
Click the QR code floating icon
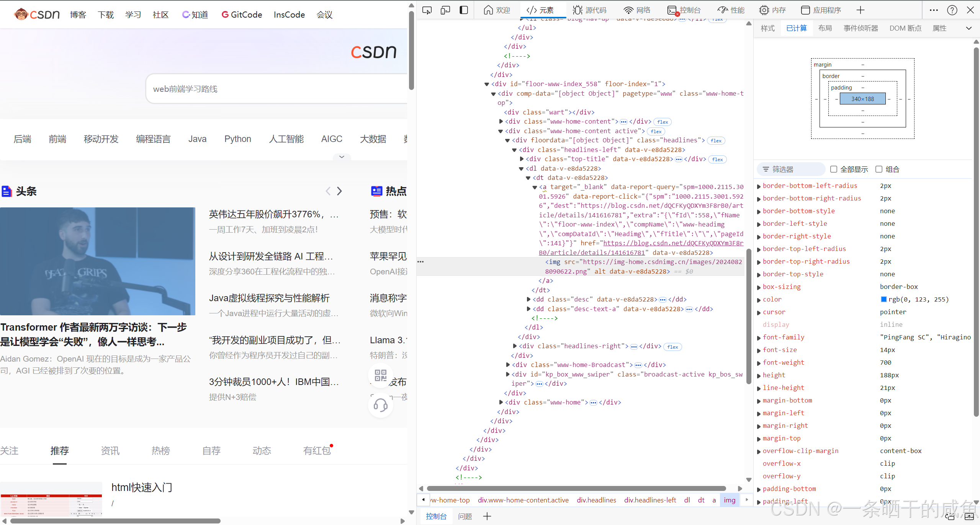click(380, 375)
